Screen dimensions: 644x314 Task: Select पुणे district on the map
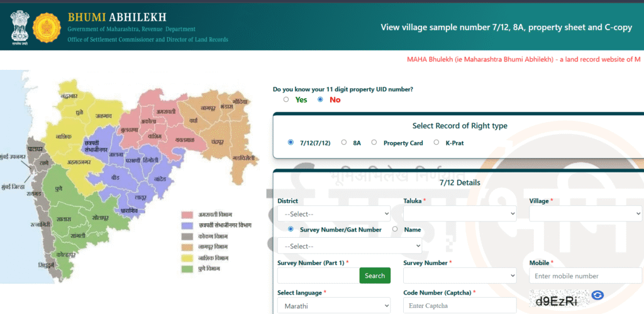tap(58, 188)
